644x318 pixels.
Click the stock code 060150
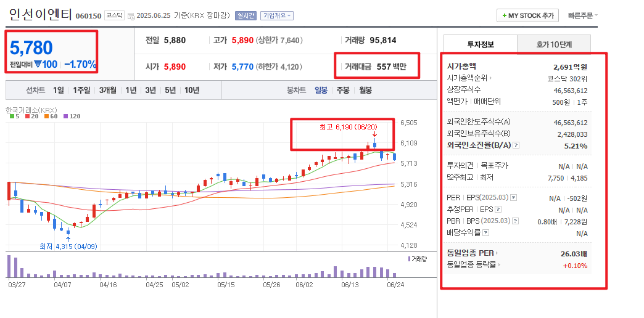88,16
